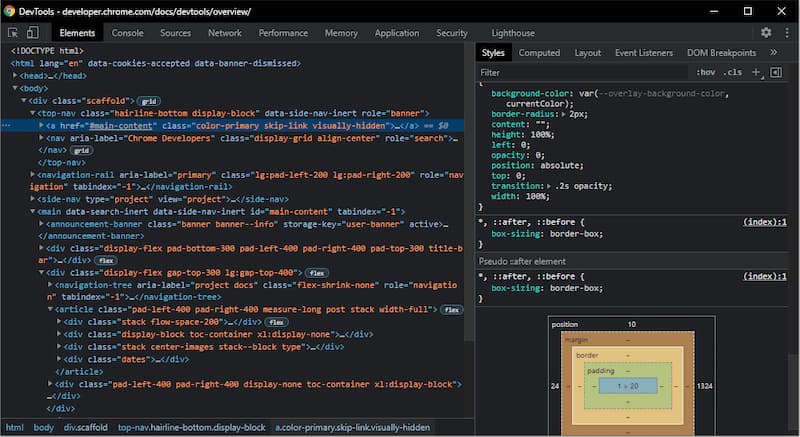Expand the transition property value
The height and width of the screenshot is (437, 800).
[x=549, y=186]
